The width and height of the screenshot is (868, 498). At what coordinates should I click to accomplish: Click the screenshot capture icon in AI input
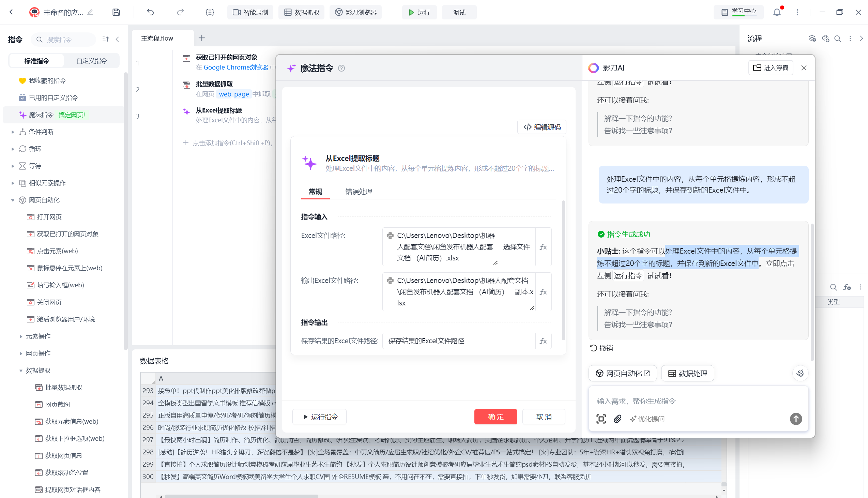(x=601, y=419)
